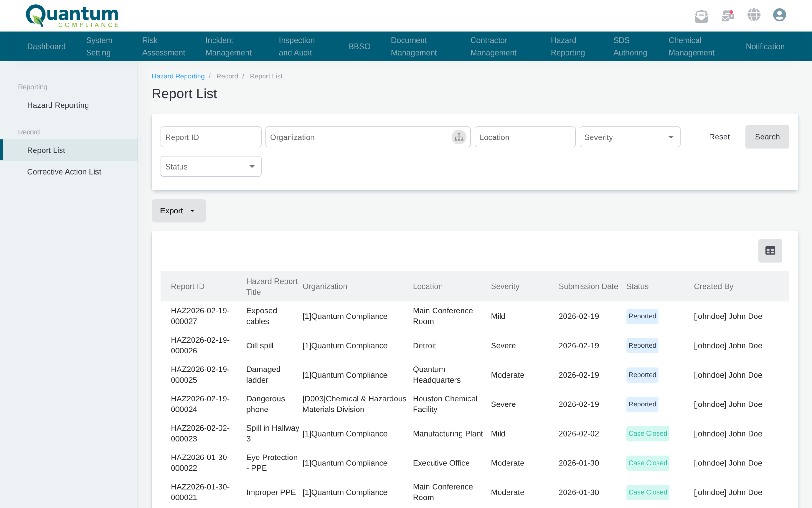
Task: Click the Reset button
Action: pos(719,137)
